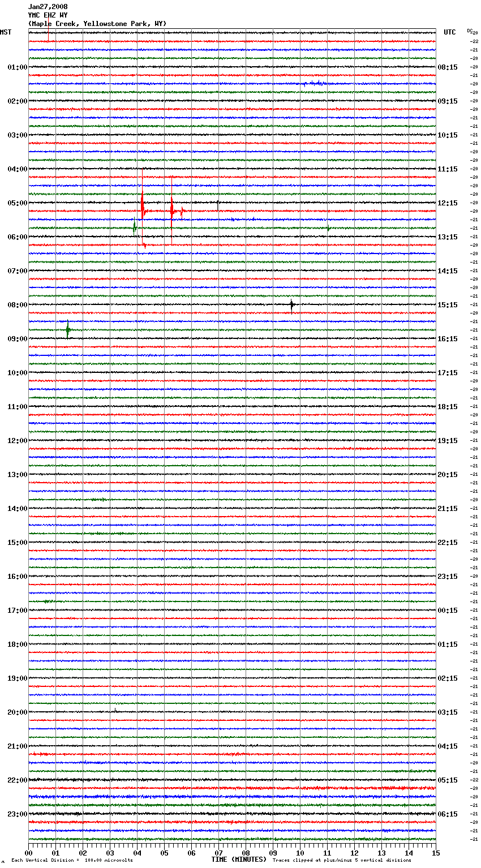The height and width of the screenshot is (868, 481).
Task: Select the 14:00 MST time label
Action: [18, 509]
